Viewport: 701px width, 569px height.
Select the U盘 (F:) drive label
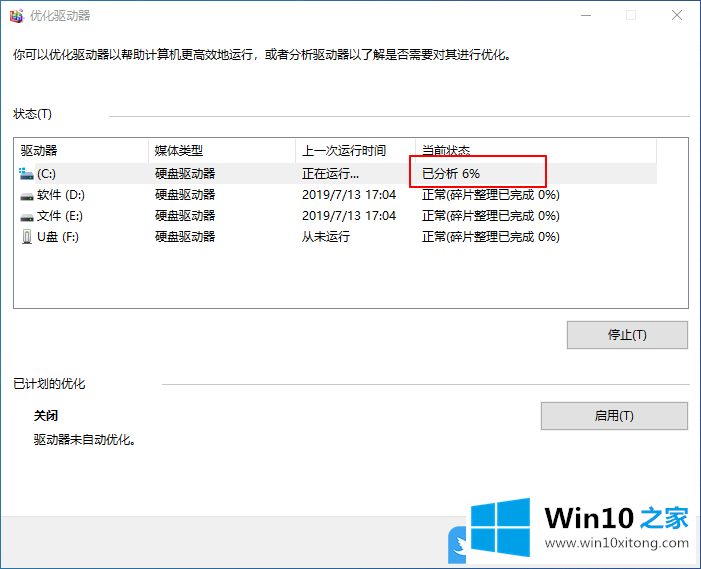click(x=58, y=236)
